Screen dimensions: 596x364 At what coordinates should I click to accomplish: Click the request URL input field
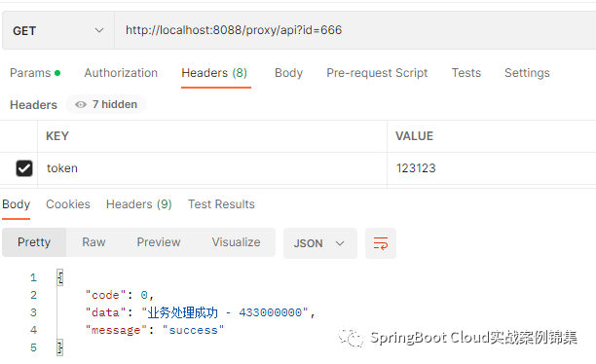(x=355, y=30)
